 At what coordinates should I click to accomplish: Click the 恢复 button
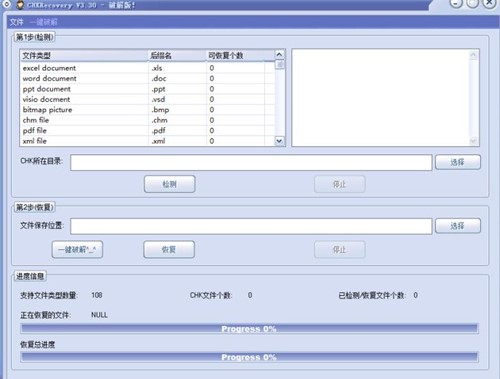coord(169,249)
